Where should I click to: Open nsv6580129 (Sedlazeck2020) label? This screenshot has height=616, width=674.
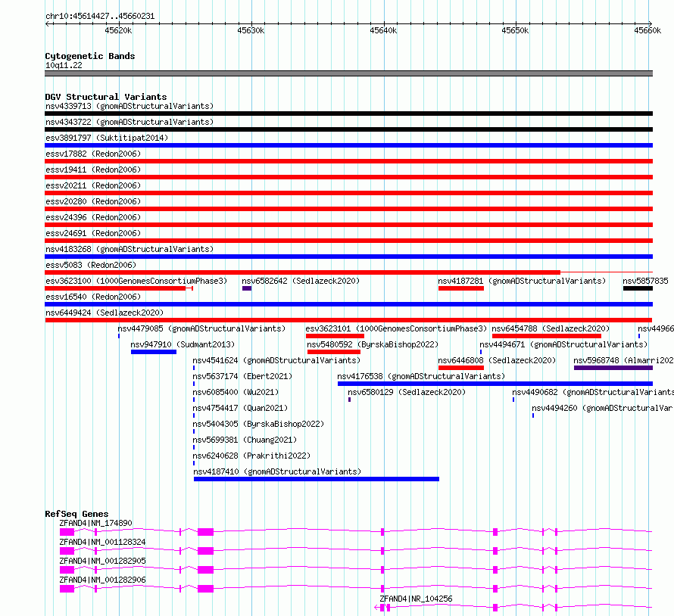pyautogui.click(x=407, y=392)
